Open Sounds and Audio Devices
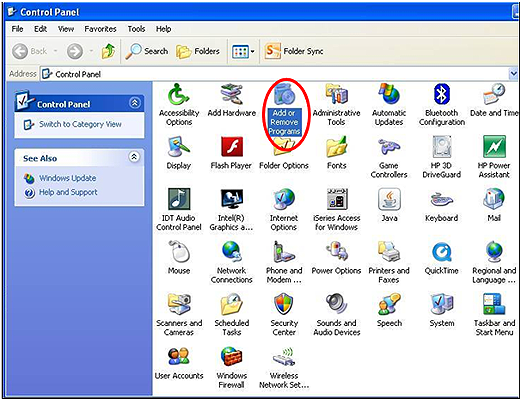Image resolution: width=520 pixels, height=399 pixels. click(x=337, y=315)
